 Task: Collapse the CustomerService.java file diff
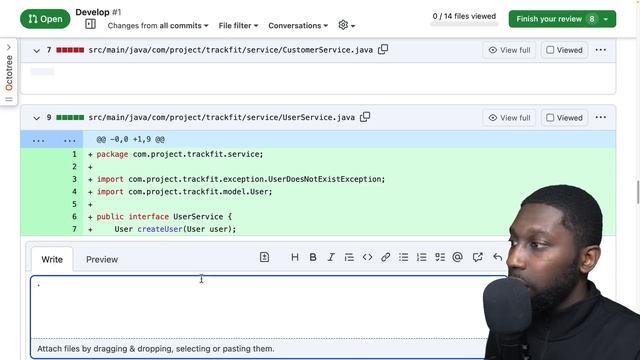(x=36, y=50)
